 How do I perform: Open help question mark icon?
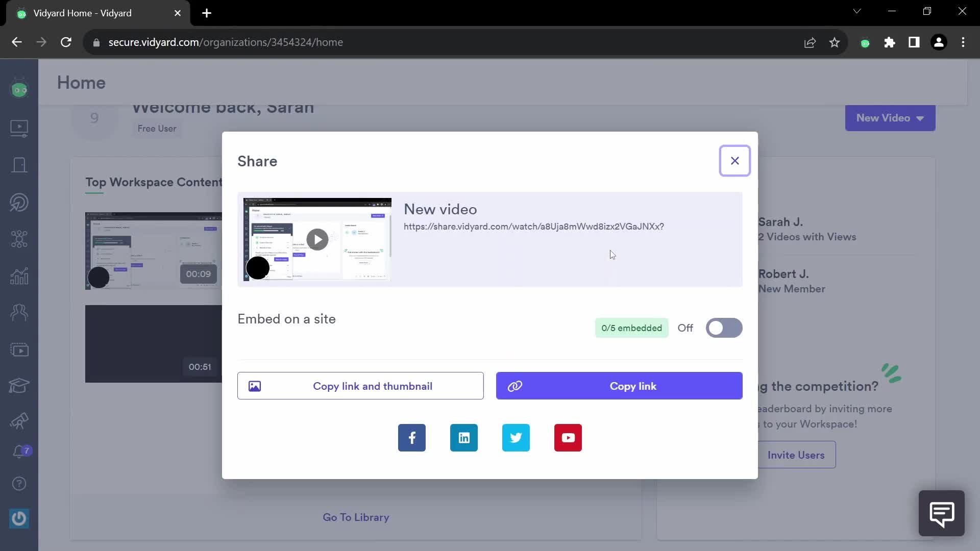[19, 484]
